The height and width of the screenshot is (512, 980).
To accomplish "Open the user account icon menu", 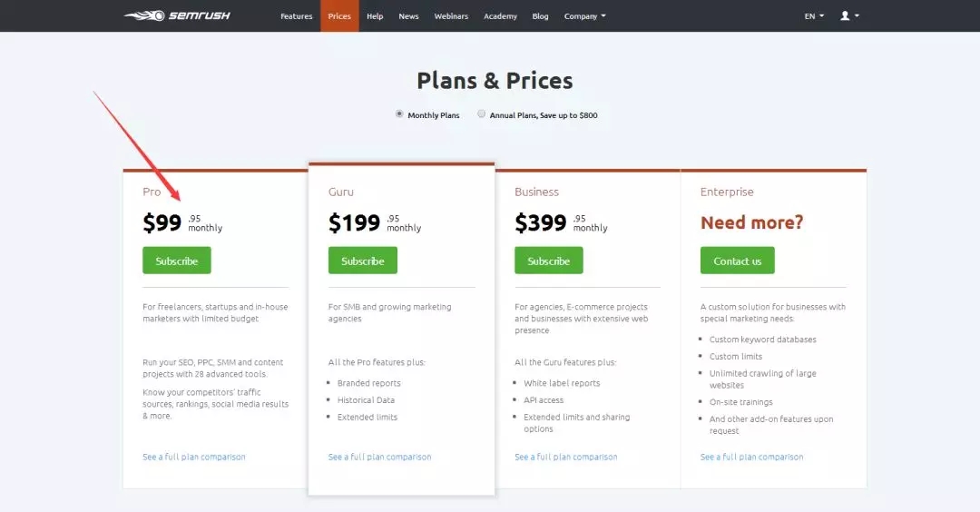I will [849, 15].
